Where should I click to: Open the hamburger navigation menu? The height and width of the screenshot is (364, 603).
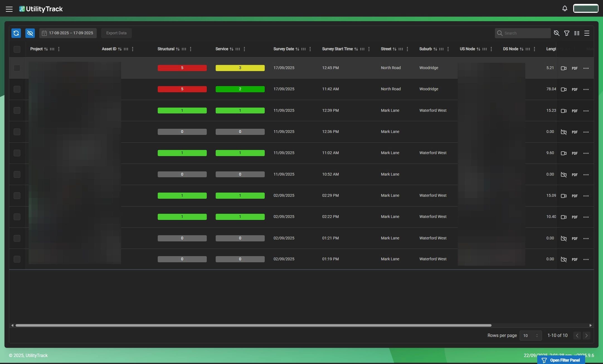[9, 9]
